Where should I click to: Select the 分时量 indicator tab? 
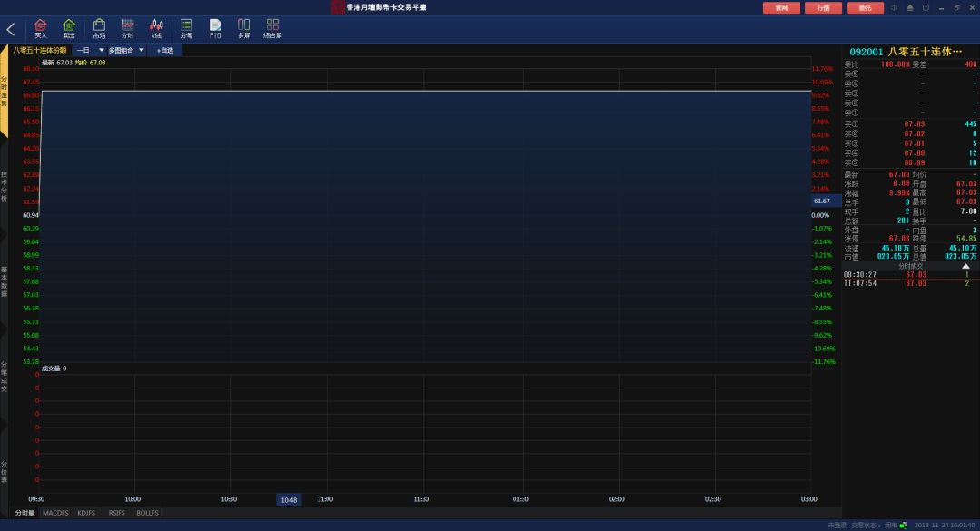[x=25, y=513]
